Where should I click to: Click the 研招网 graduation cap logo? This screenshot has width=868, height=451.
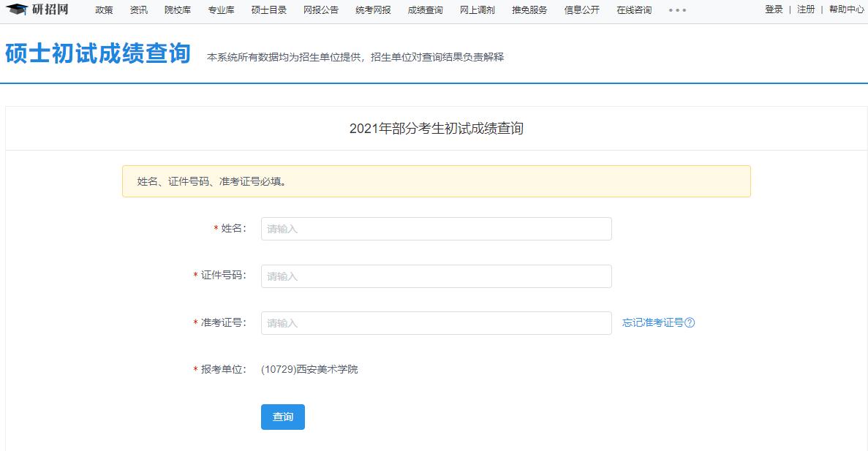click(17, 10)
